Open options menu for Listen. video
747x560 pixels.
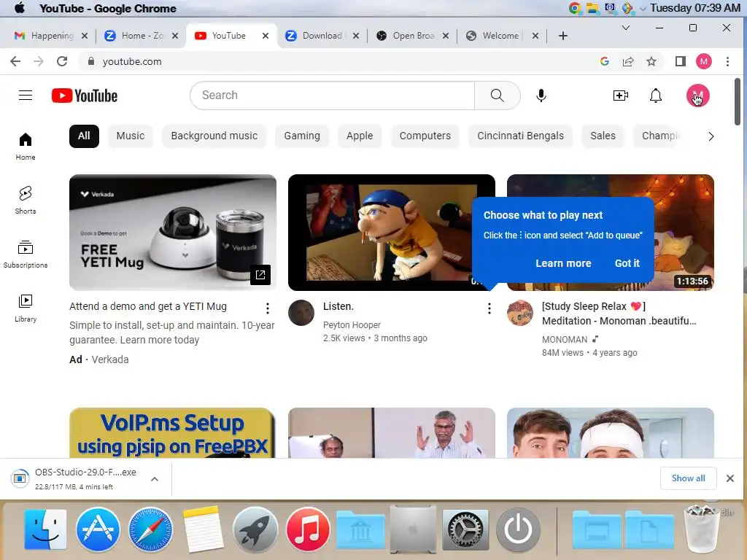489,308
